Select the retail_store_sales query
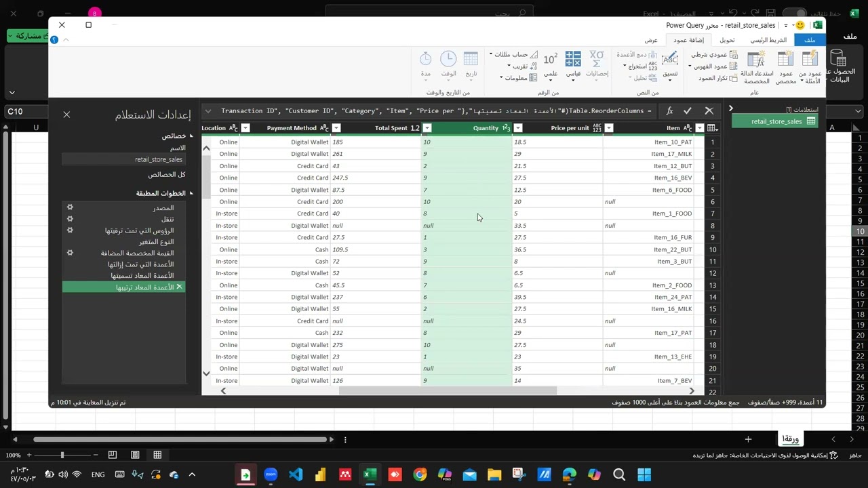The height and width of the screenshot is (488, 868). click(775, 121)
